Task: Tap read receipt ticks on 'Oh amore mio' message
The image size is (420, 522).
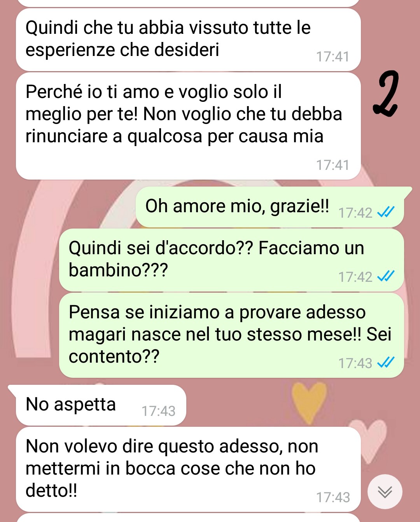Action: tap(386, 212)
